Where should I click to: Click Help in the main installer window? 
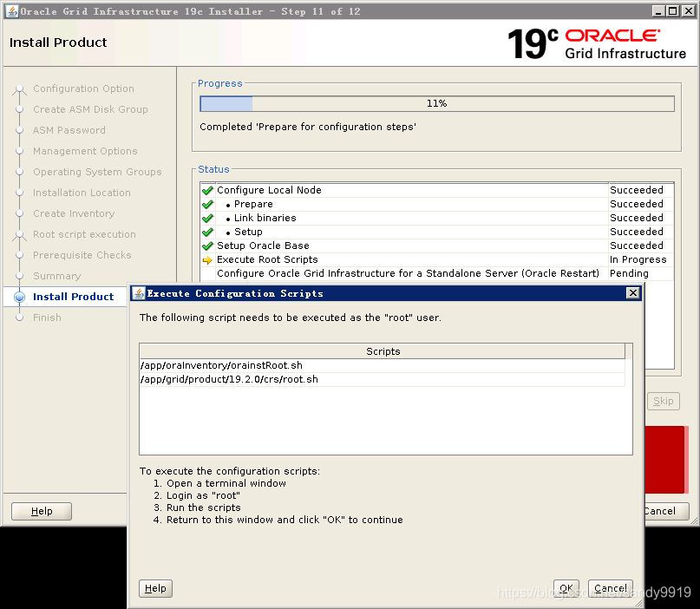[42, 511]
